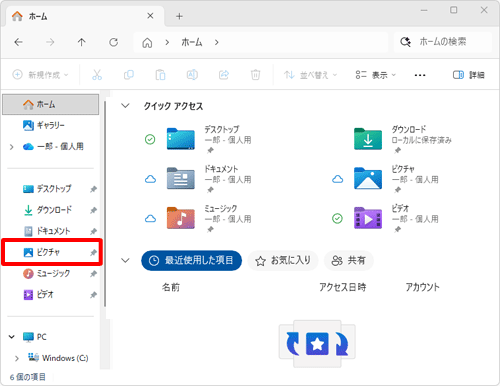Click the home icon in address bar

(x=147, y=43)
